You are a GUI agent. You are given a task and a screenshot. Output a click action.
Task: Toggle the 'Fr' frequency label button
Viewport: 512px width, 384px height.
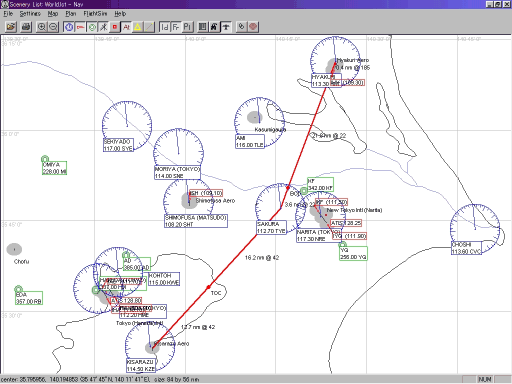[176, 27]
